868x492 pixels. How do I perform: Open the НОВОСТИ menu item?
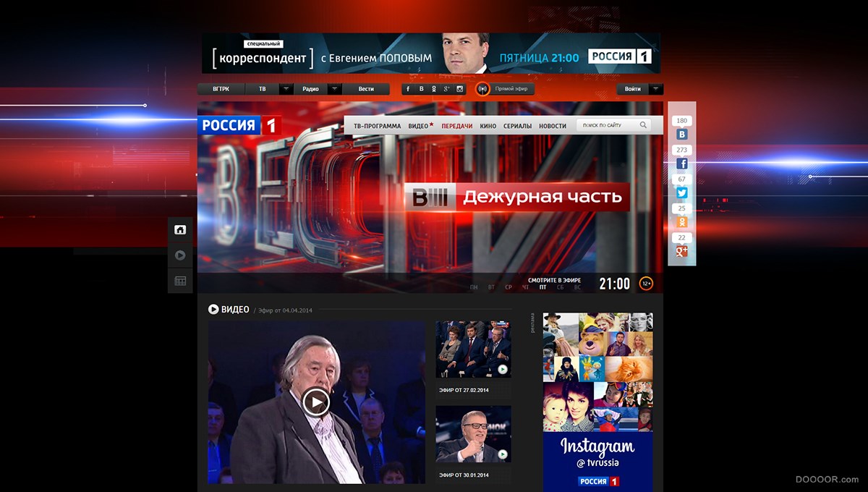[x=553, y=126]
